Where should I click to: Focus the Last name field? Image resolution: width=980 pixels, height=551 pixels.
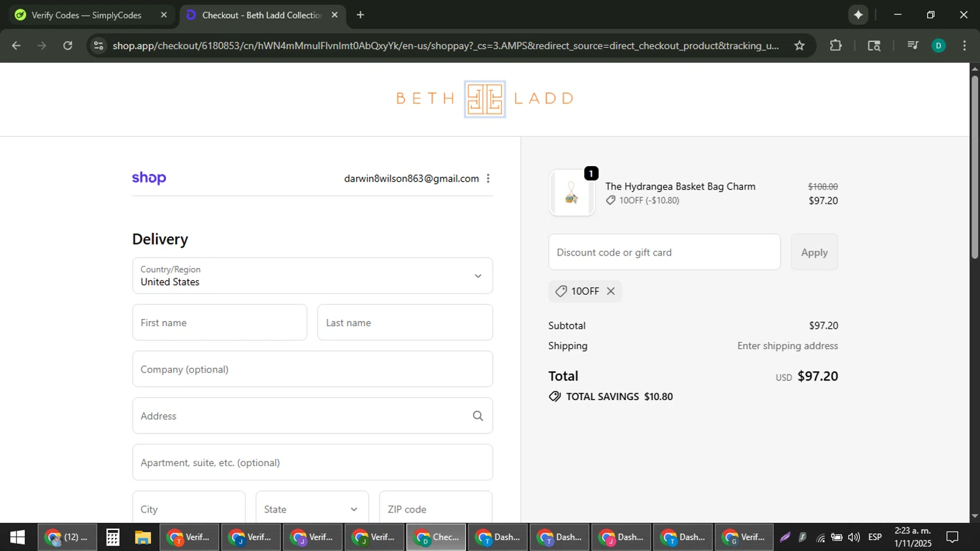pos(405,322)
